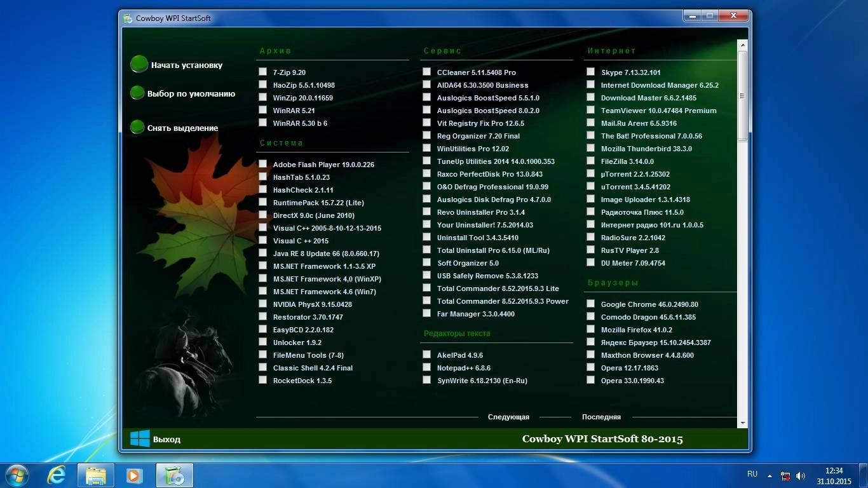This screenshot has width=868, height=488.
Task: Click Снять выделение to deselect all
Action: tap(183, 128)
